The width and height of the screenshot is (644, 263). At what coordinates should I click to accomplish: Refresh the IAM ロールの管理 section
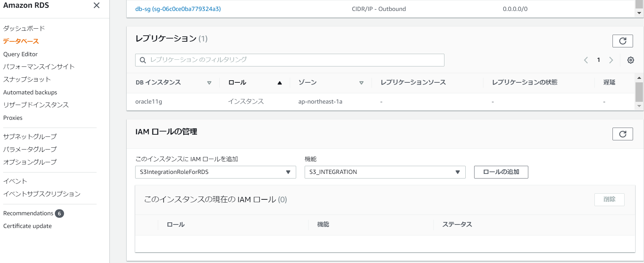pos(622,134)
